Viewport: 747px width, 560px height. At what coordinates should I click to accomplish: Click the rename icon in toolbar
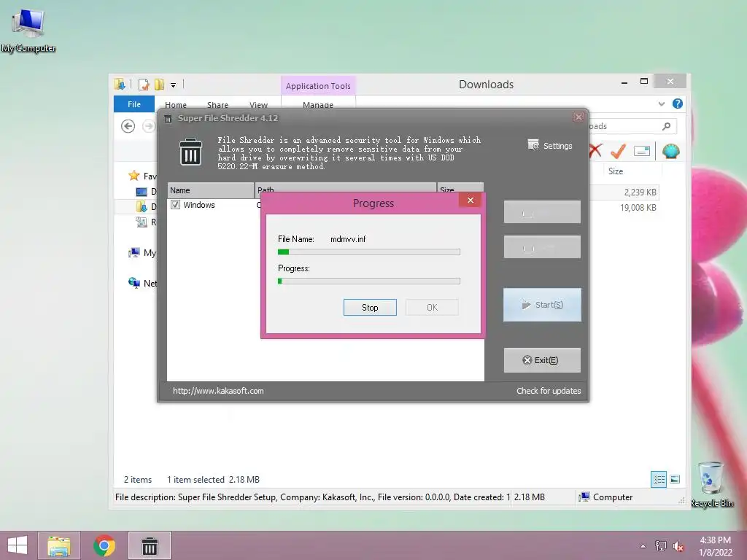[642, 152]
